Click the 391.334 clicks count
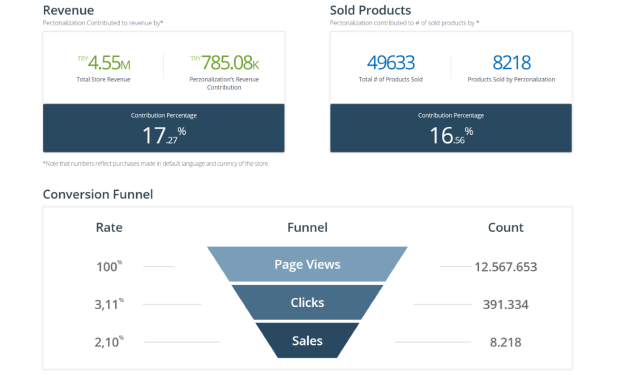The height and width of the screenshot is (375, 620). [x=506, y=304]
